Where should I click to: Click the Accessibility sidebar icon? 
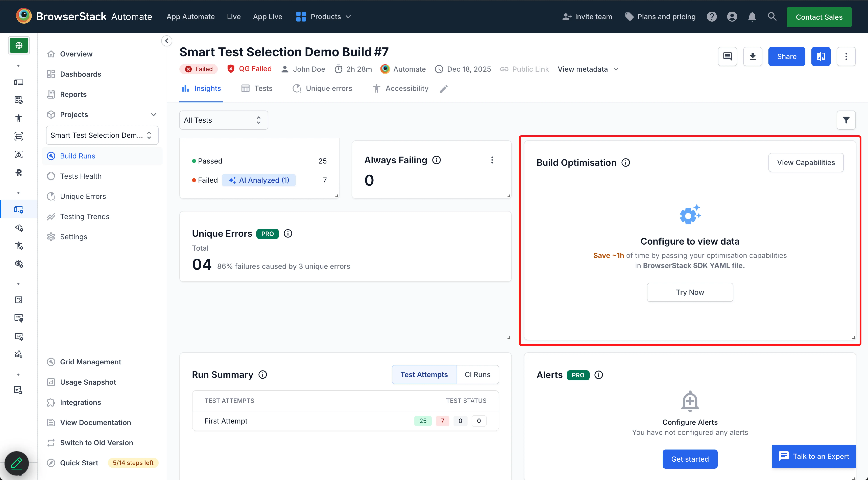[x=19, y=118]
